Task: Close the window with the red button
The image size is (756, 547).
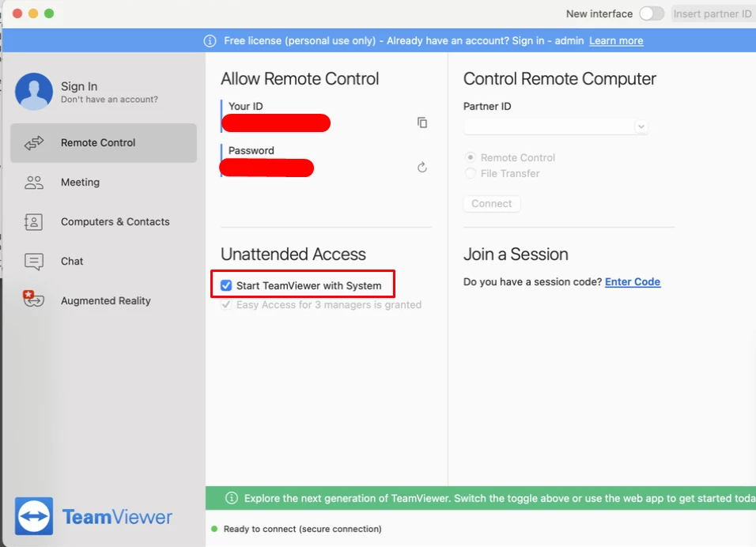Action: tap(17, 13)
